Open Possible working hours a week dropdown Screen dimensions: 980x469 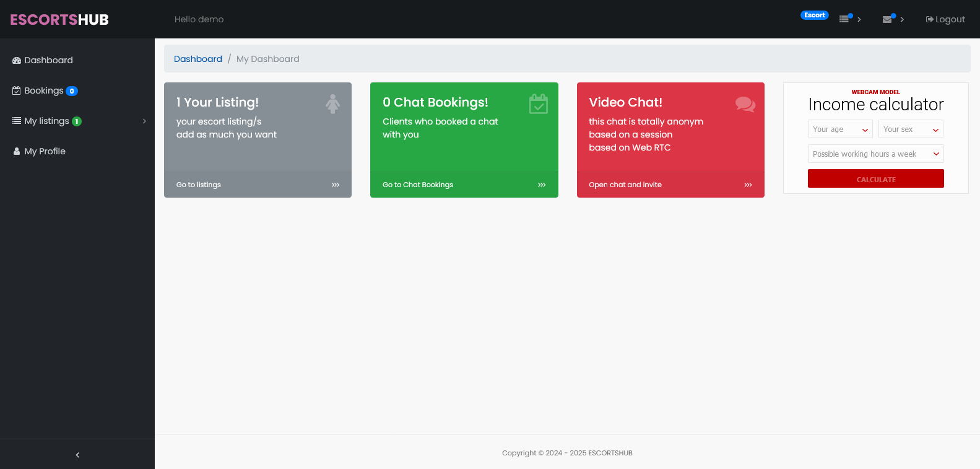click(x=875, y=154)
